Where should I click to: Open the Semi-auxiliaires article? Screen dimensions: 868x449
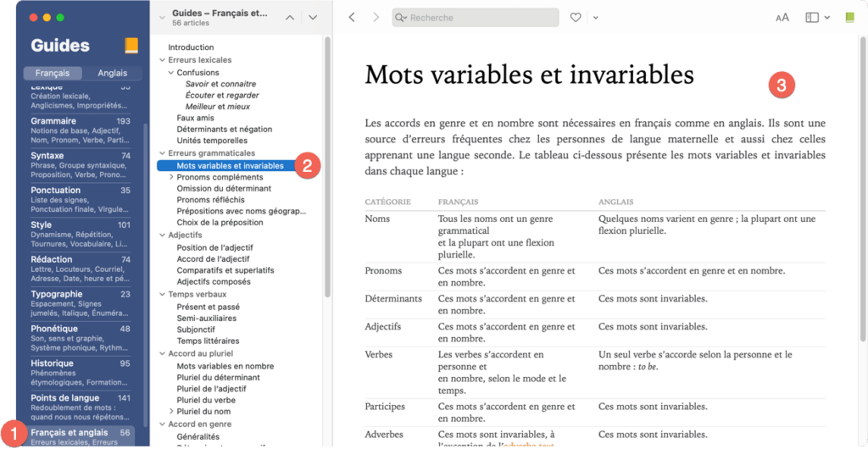tap(207, 319)
